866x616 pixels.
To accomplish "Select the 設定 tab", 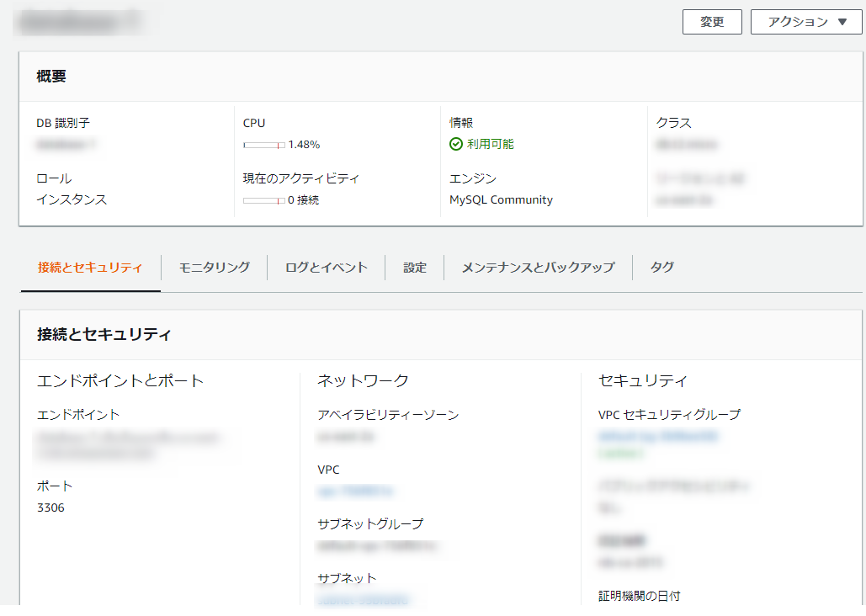I will click(x=414, y=268).
